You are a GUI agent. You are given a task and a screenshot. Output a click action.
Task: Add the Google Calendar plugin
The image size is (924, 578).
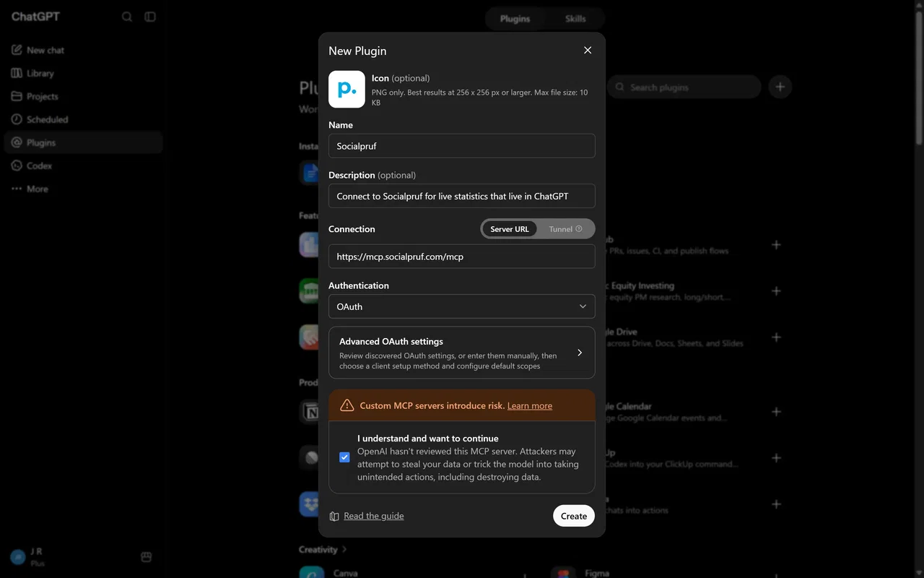coord(776,411)
